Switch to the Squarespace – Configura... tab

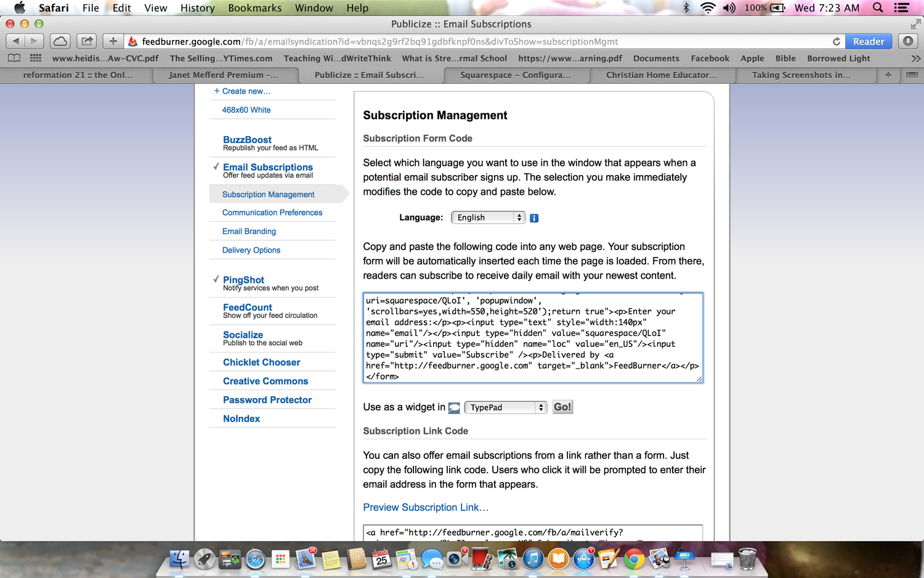pyautogui.click(x=516, y=75)
